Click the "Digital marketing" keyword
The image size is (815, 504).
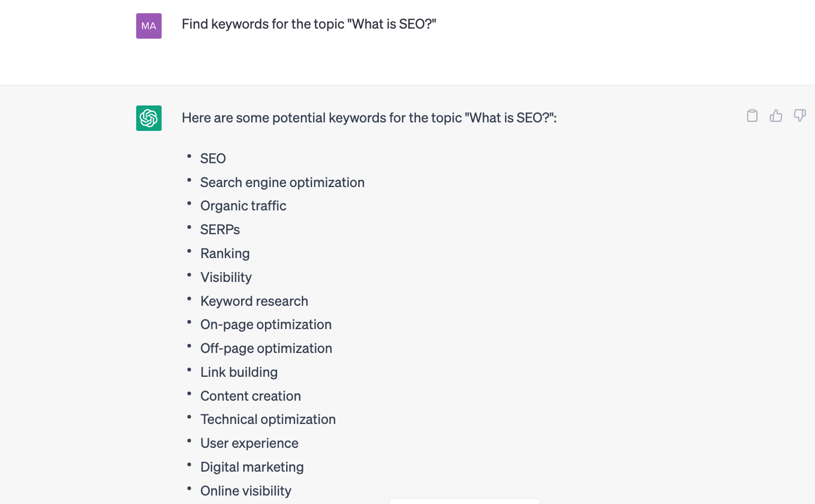pyautogui.click(x=252, y=467)
